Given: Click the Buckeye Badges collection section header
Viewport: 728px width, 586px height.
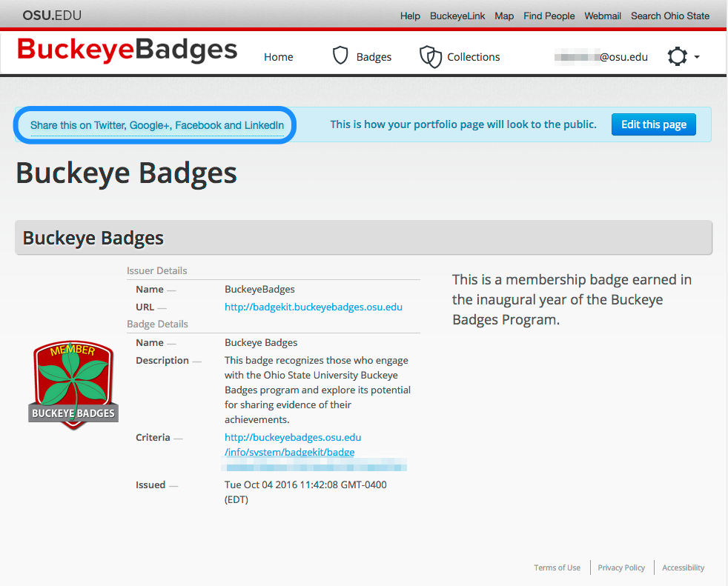Looking at the screenshot, I should click(x=363, y=238).
